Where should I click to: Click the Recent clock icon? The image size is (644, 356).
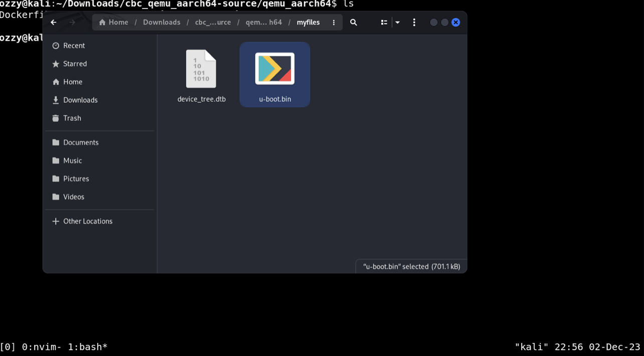point(56,46)
